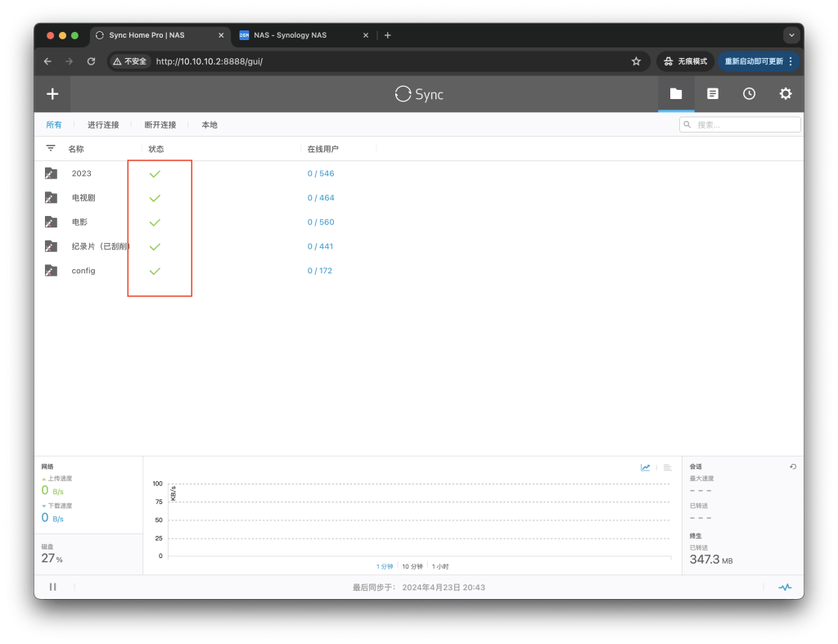This screenshot has width=838, height=644.
Task: Set graph range to 1 分钟
Action: pos(385,566)
